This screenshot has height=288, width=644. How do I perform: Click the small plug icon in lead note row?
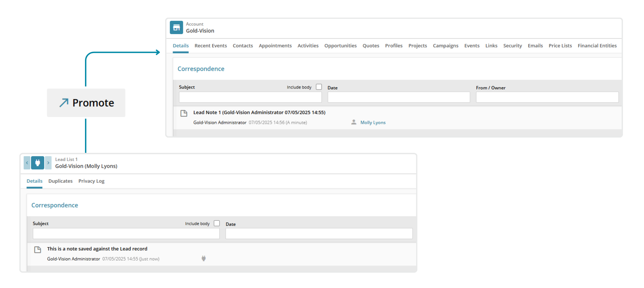[x=204, y=258]
